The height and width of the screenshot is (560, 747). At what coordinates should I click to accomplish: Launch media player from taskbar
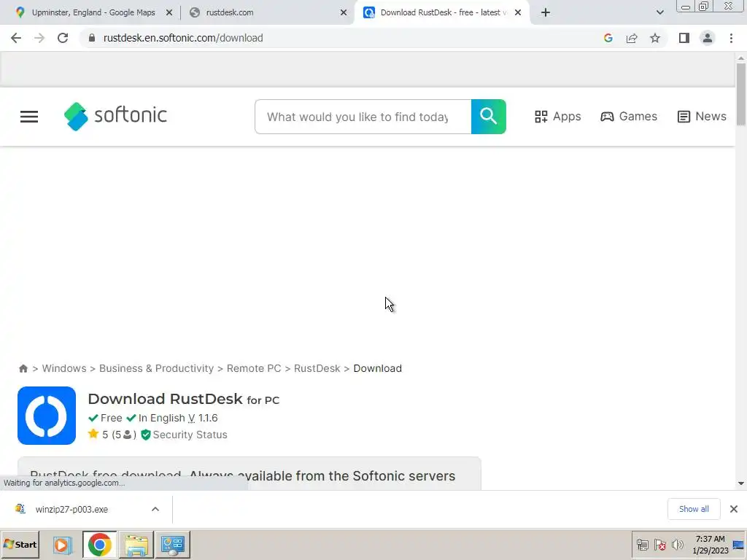62,545
